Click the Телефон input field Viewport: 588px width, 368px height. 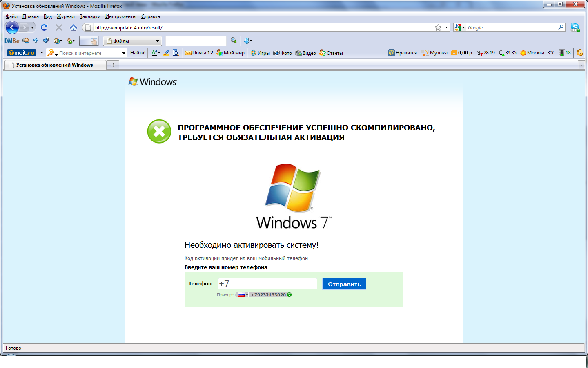coord(267,284)
